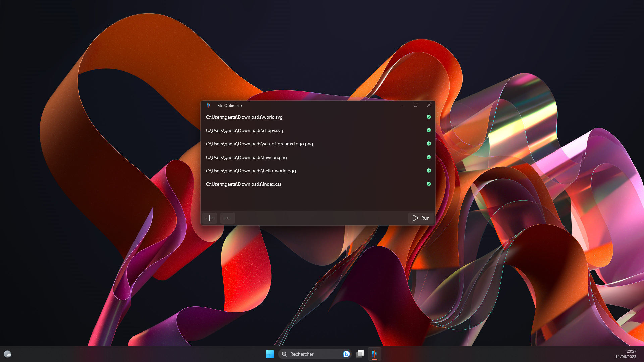Click the File Optimizer title bar icon
Screen dimensions: 644x362
(208, 105)
